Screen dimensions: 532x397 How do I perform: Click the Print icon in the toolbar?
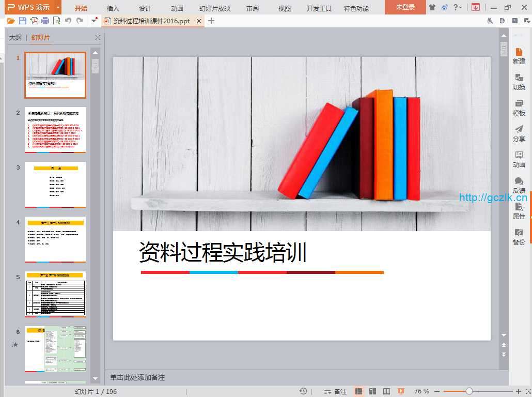(x=45, y=21)
